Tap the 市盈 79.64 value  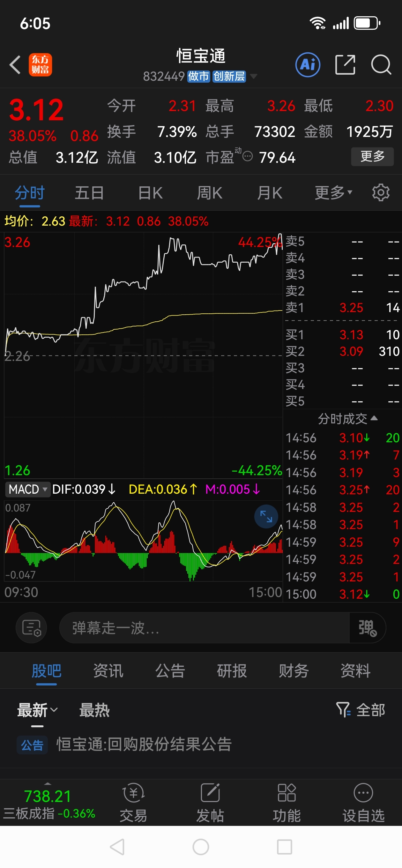point(277,157)
